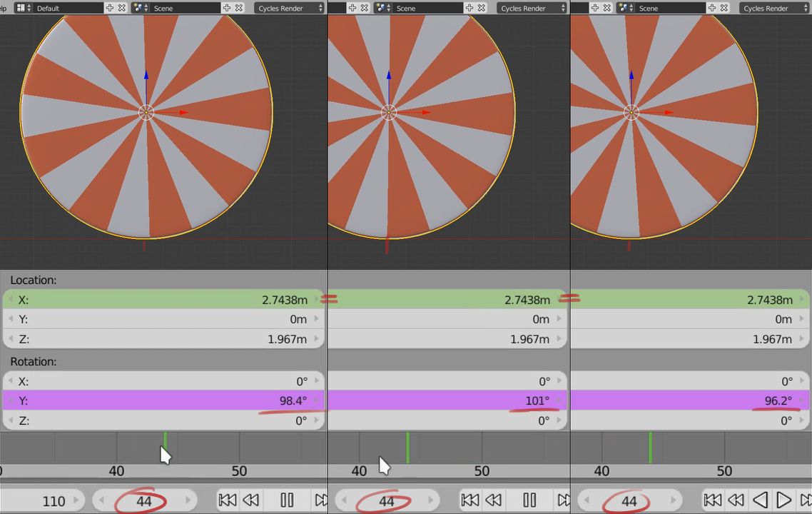Select Location Z 1.967m field in left panel

163,339
